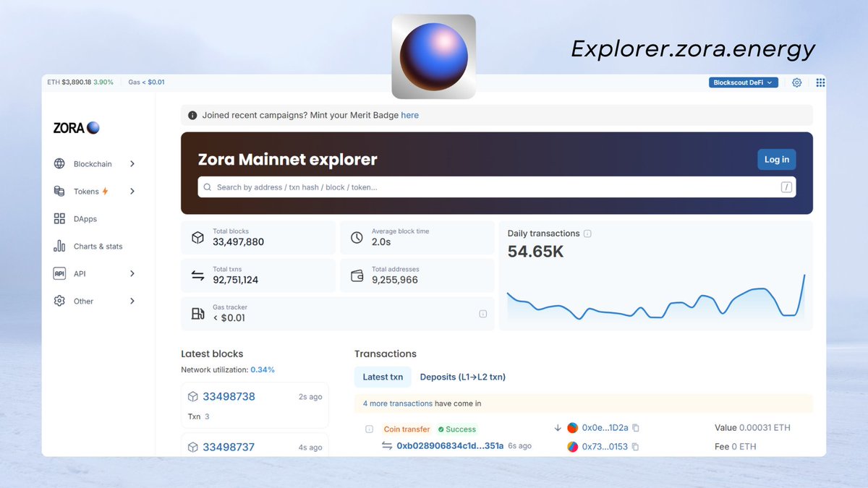
Task: Open address 0x73...0153
Action: (605, 447)
